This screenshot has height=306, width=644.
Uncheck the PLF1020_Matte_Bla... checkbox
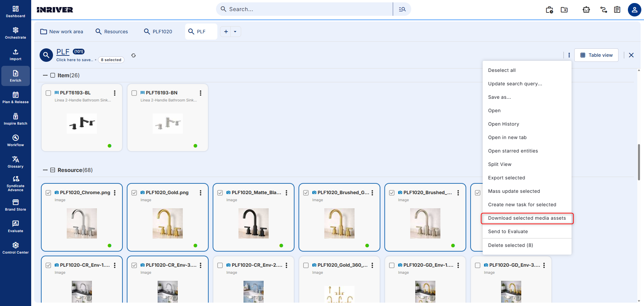220,193
